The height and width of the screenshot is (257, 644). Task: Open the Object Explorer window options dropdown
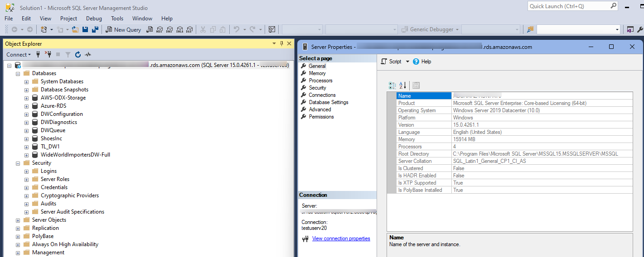(274, 43)
